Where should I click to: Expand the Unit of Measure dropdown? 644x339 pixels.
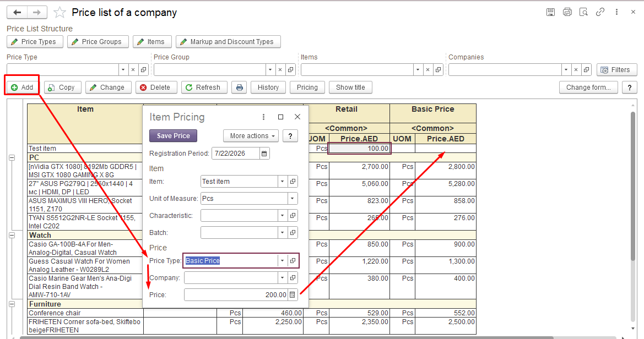coord(292,199)
